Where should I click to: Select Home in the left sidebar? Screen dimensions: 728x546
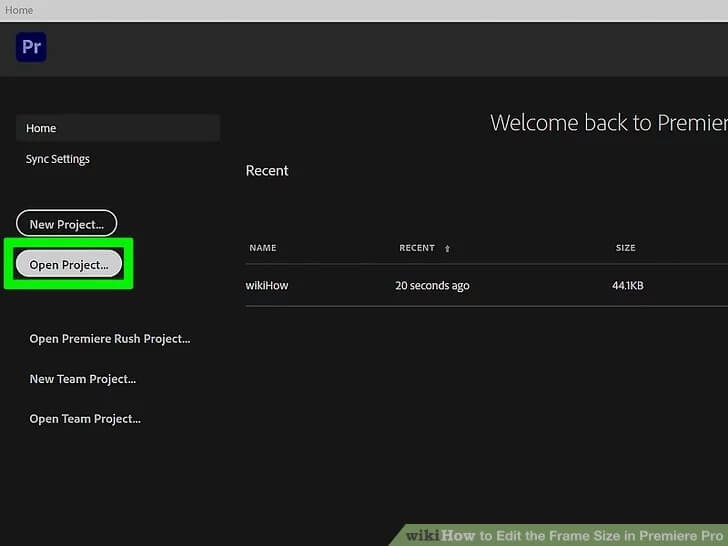[x=41, y=128]
